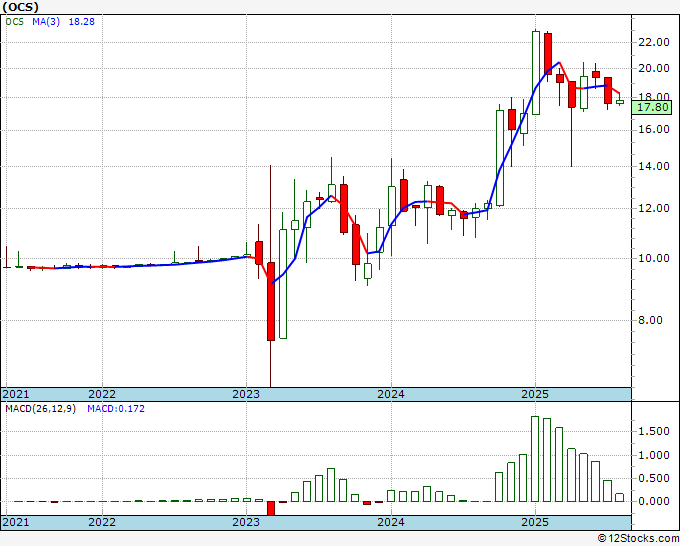The image size is (680, 546).
Task: Click the small last green candle near 17.80
Action: [x=620, y=102]
